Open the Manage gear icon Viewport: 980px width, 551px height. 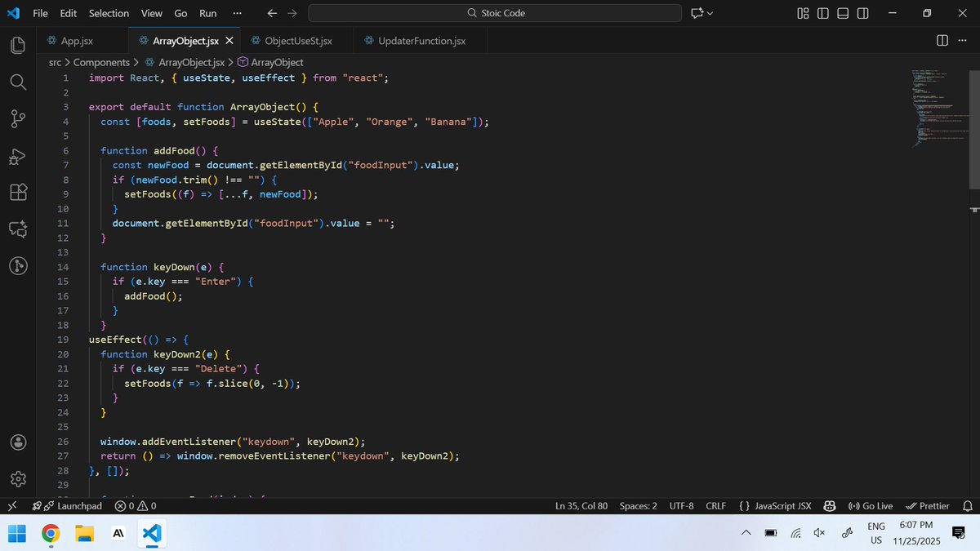click(x=18, y=478)
